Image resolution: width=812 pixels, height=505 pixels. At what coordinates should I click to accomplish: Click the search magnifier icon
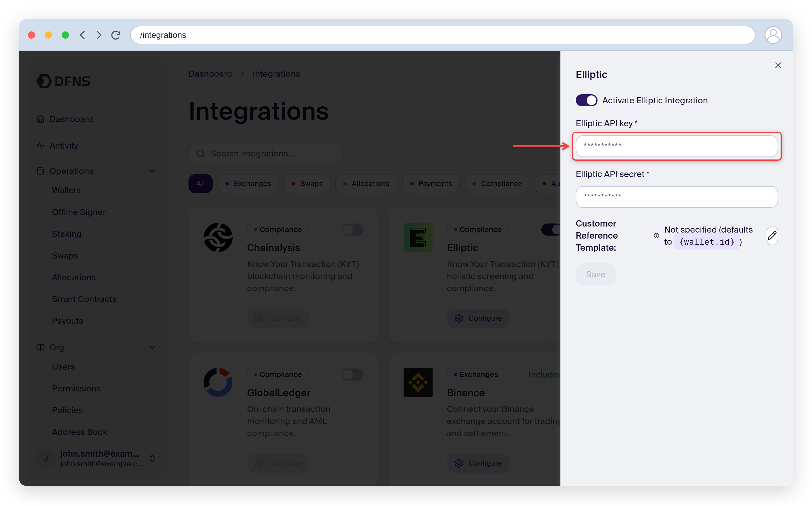click(x=200, y=153)
